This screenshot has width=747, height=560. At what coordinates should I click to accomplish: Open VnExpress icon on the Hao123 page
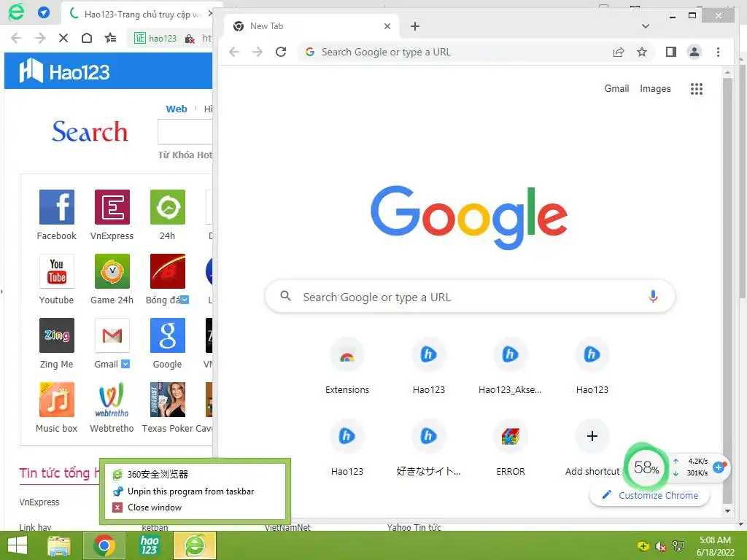tap(112, 207)
